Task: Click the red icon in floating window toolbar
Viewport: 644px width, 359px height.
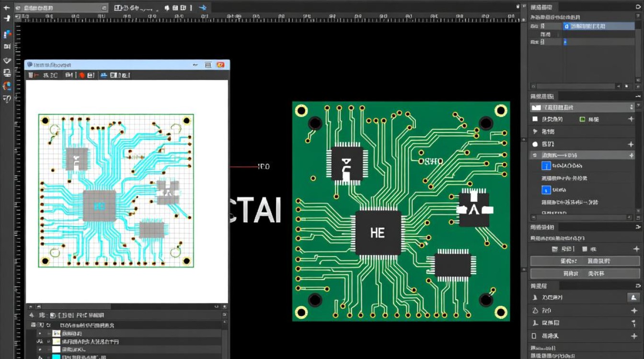Action: tap(82, 75)
